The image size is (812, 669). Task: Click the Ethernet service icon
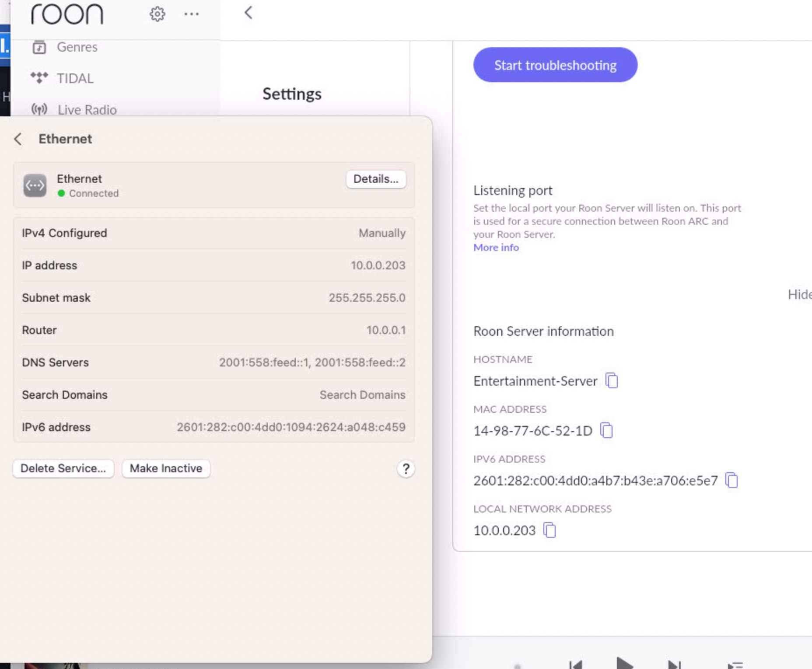(35, 185)
